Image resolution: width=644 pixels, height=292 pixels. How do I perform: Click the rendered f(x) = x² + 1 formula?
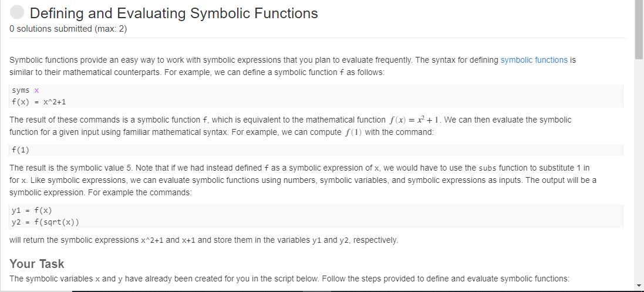pyautogui.click(x=414, y=120)
